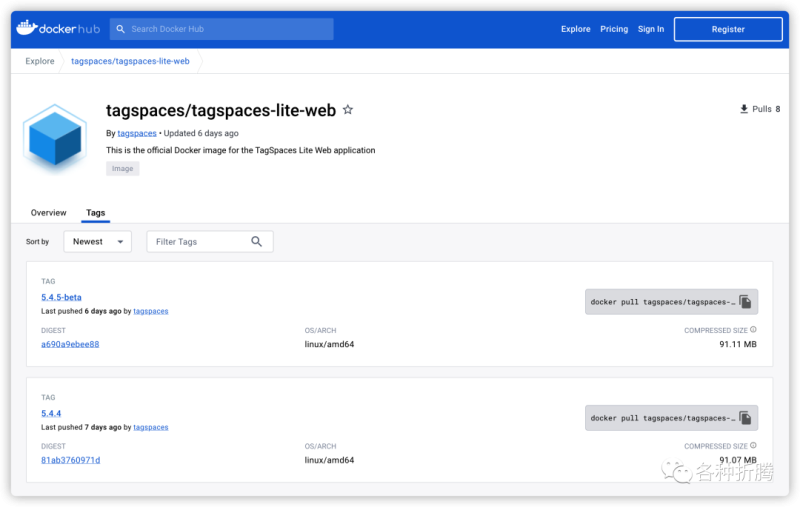Open Explore in the top navigation
Screen dimensions: 800x507
pos(576,29)
